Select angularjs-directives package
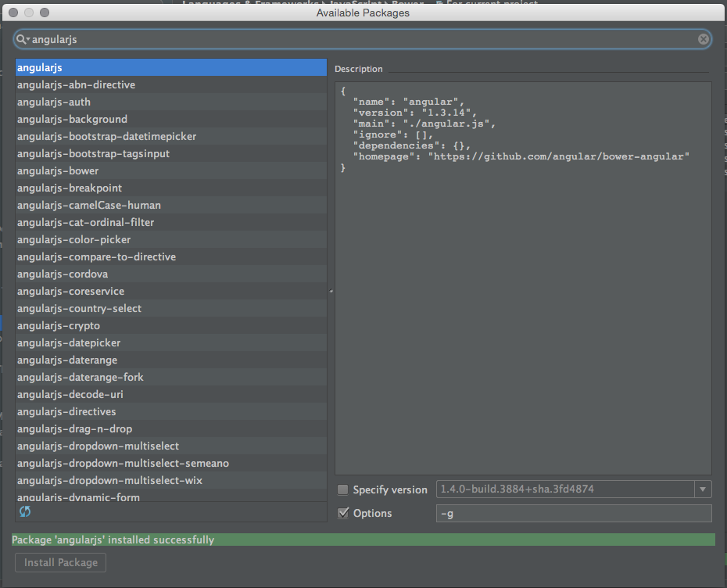 click(171, 411)
